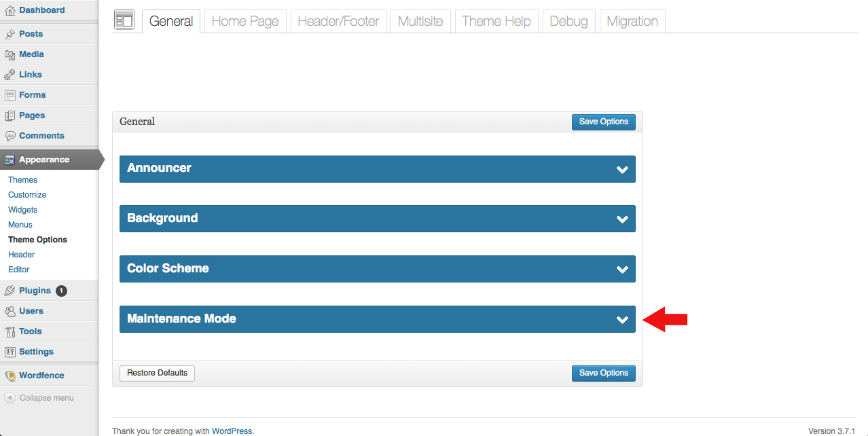Expand the Maintenance Mode panel

377,319
